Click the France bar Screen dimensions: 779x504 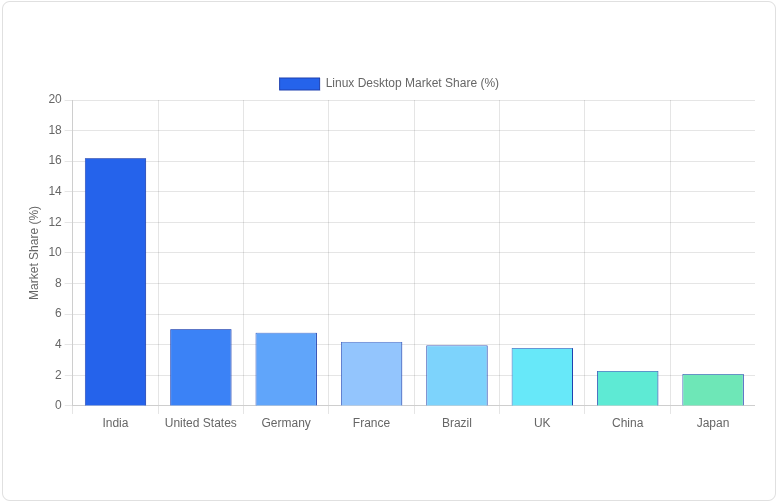pyautogui.click(x=371, y=374)
